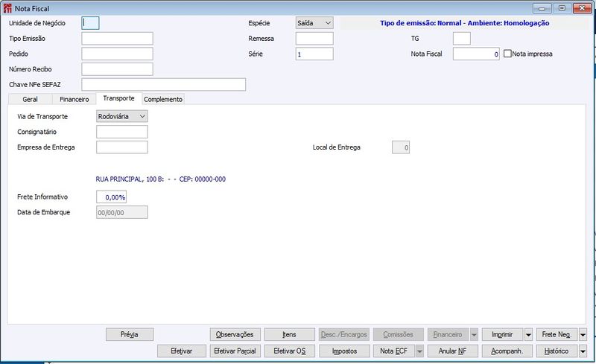Click the Consignatário input field

[121, 132]
